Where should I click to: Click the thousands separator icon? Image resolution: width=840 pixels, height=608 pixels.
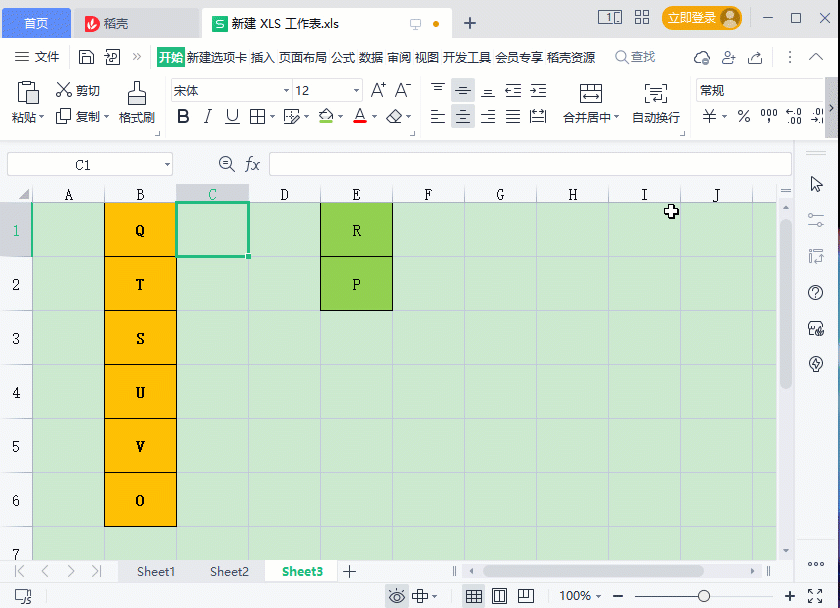[769, 116]
